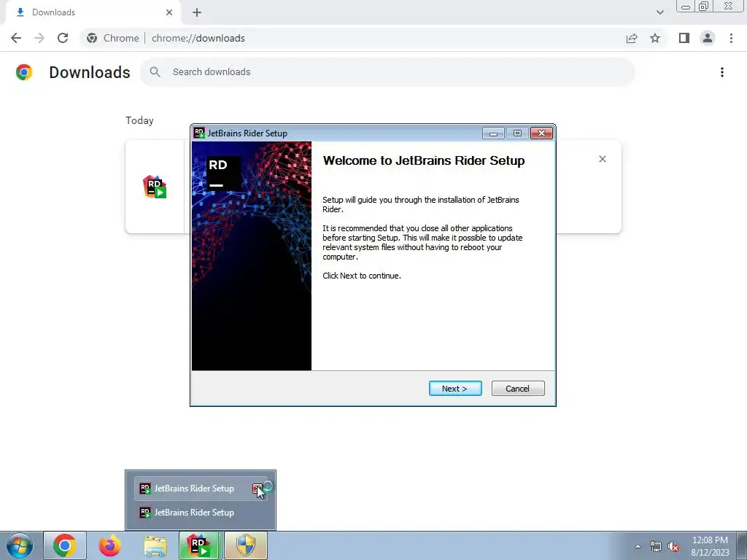
Task: Click the Search downloads field
Action: coord(387,72)
